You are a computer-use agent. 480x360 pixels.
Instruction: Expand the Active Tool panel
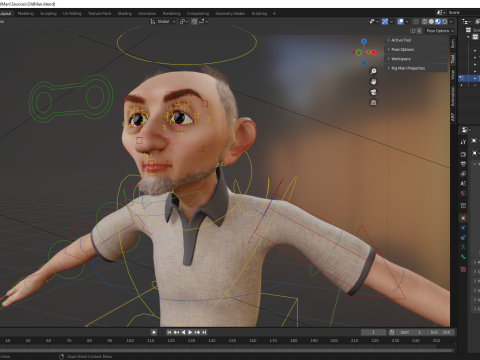point(415,40)
